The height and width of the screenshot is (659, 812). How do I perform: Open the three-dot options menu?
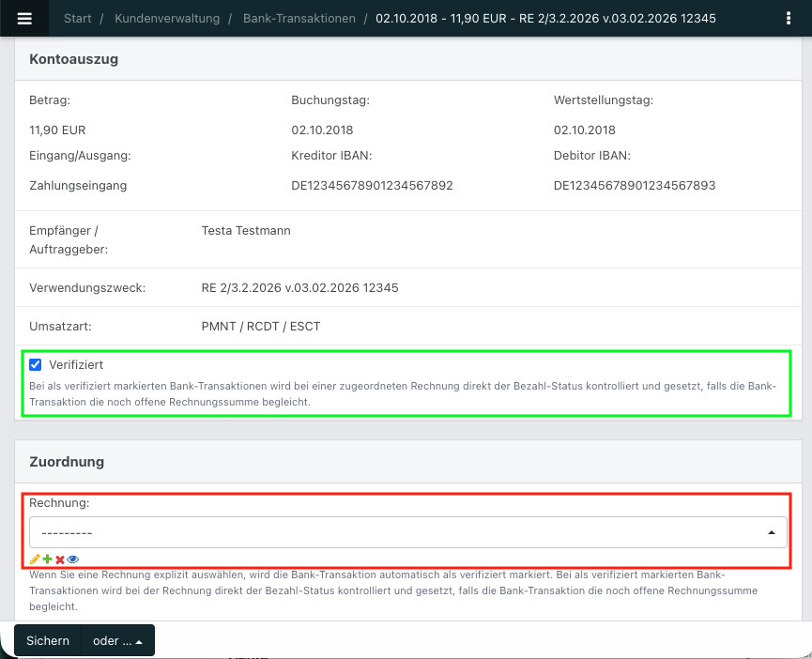coord(789,19)
